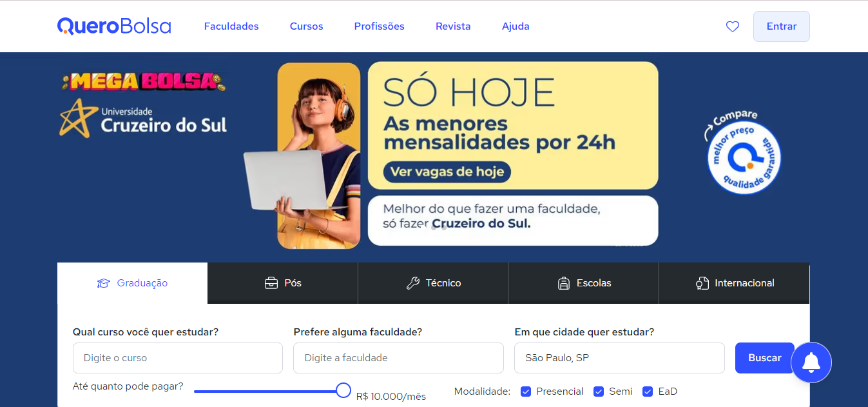
Task: Select the Técnico wrench icon
Action: coord(413,283)
